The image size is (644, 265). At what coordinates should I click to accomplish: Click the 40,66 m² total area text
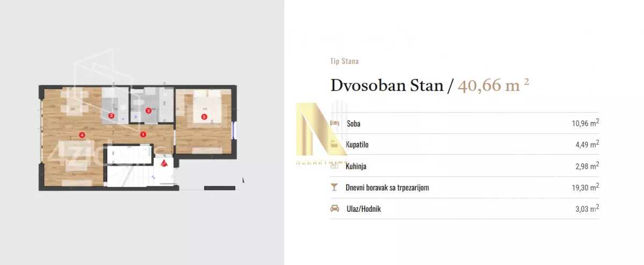tap(493, 85)
